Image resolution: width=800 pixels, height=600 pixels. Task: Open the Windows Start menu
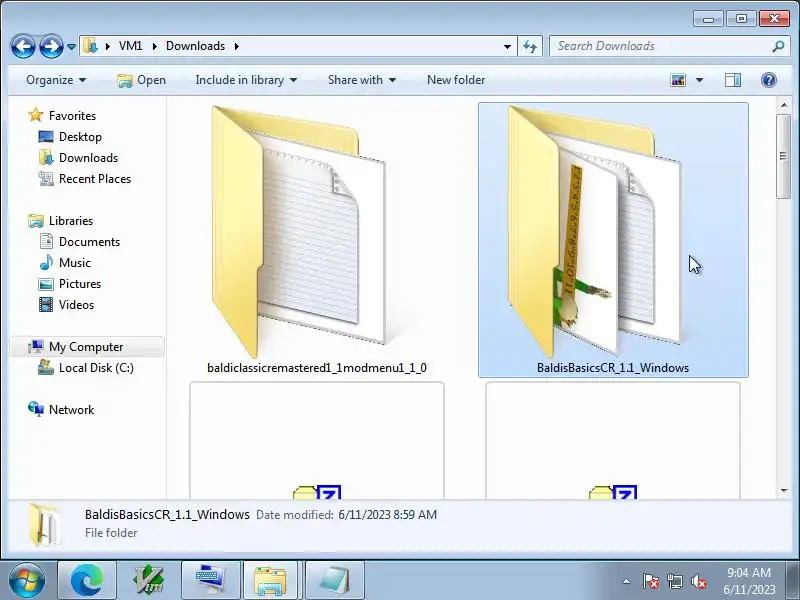(x=27, y=580)
